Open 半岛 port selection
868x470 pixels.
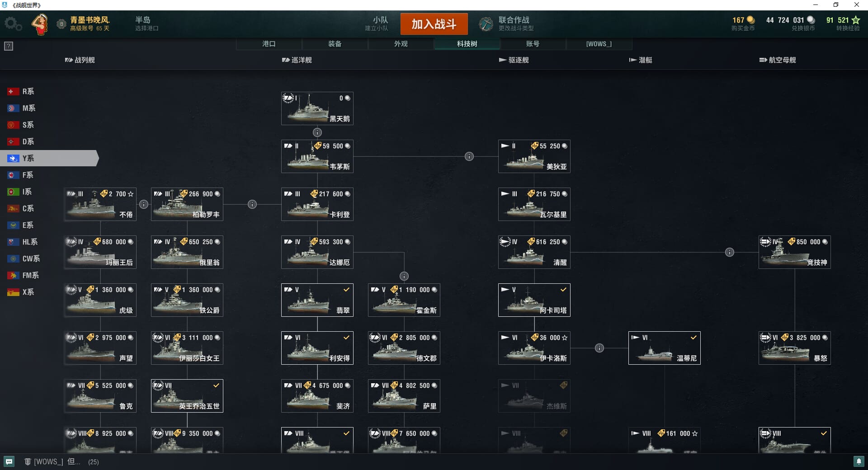(x=146, y=24)
